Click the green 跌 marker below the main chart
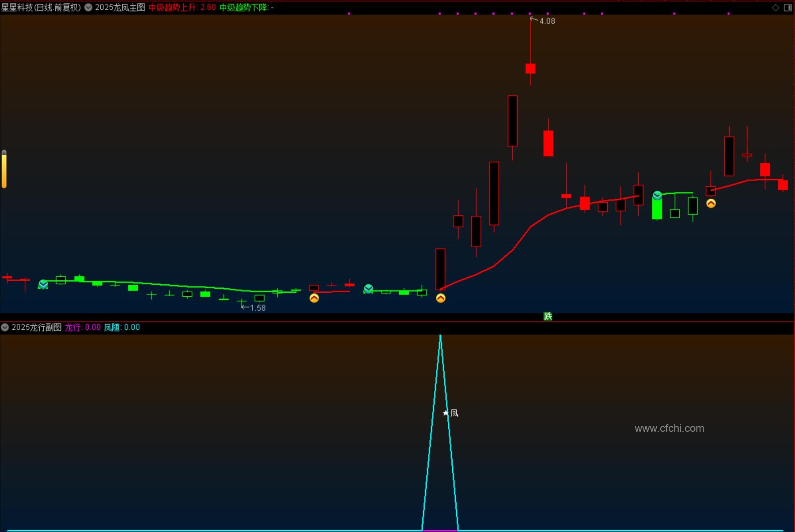The image size is (795, 532). [x=548, y=316]
